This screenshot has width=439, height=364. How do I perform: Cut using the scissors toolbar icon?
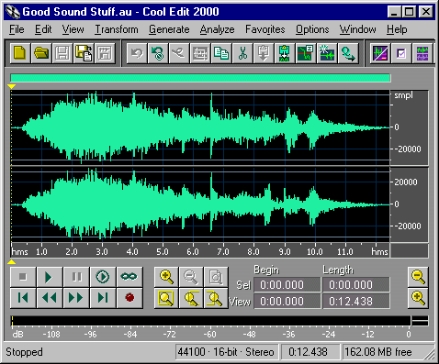coord(242,53)
